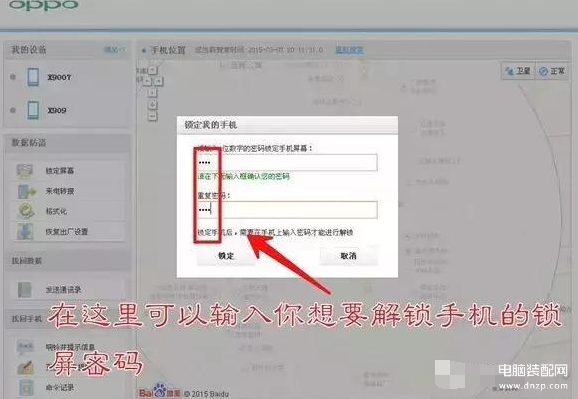Viewport: 578px width, 399px height.
Task: Select device X909 in 我的设备
Action: pyautogui.click(x=66, y=110)
